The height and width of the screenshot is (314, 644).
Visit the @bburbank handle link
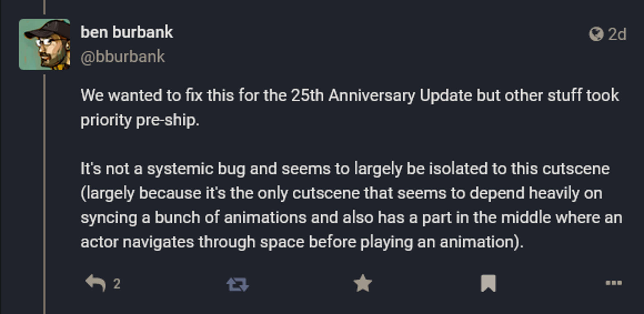(123, 56)
